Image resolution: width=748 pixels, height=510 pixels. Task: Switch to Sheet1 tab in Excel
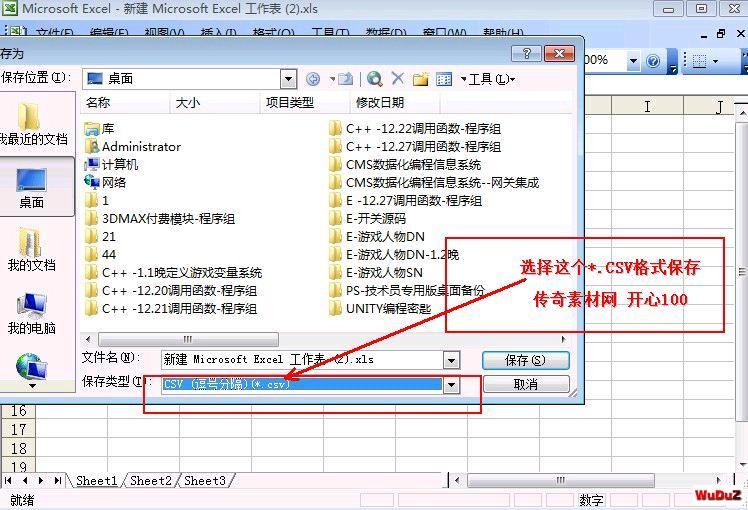pos(96,480)
